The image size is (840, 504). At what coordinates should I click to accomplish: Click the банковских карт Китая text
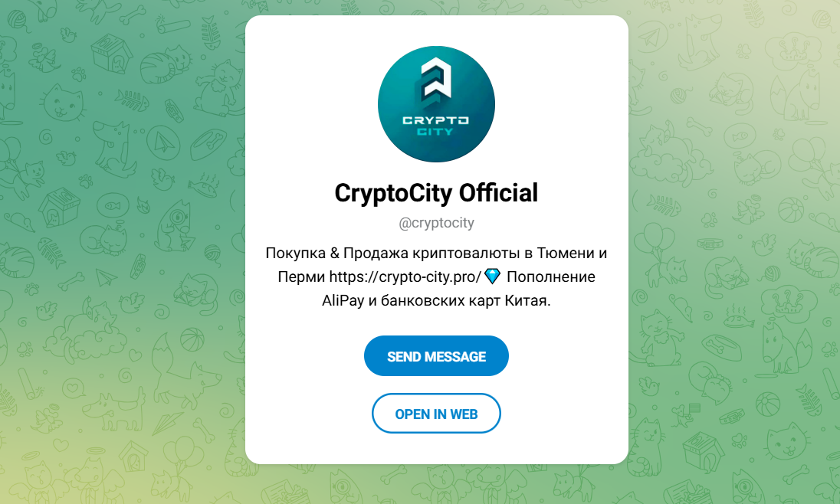pyautogui.click(x=465, y=300)
